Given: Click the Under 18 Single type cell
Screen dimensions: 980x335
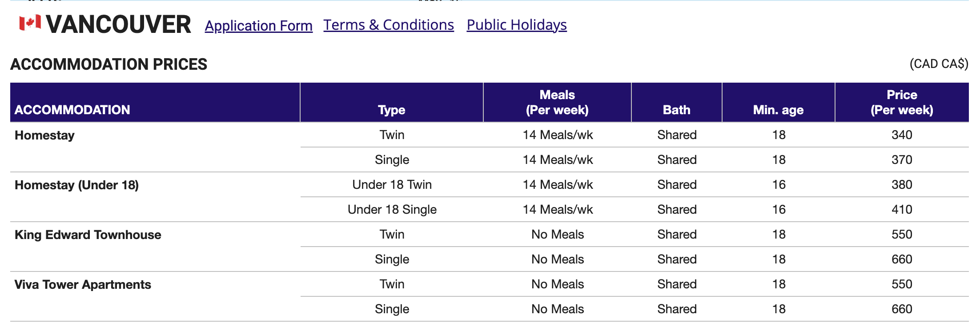Looking at the screenshot, I should 392,209.
